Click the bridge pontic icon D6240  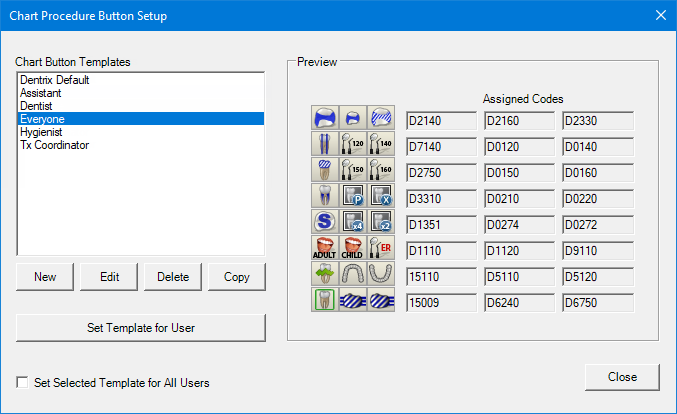[353, 299]
